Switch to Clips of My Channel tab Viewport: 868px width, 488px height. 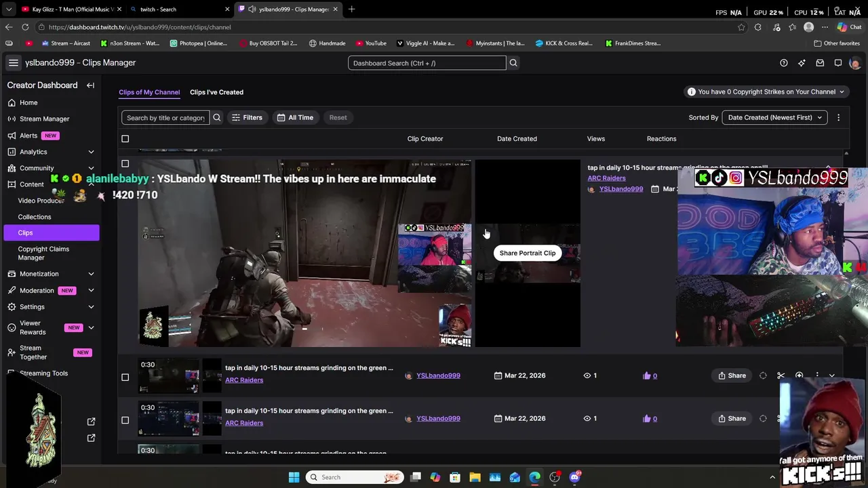[x=149, y=92]
